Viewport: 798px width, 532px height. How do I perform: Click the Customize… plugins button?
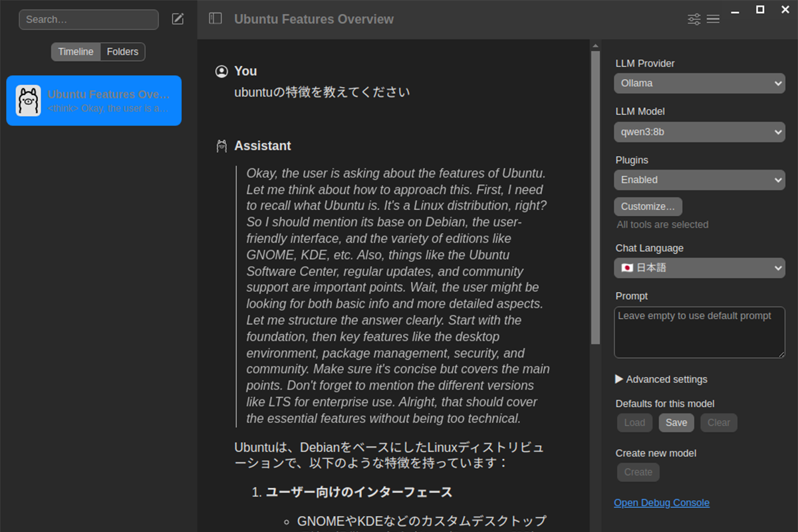click(x=648, y=206)
